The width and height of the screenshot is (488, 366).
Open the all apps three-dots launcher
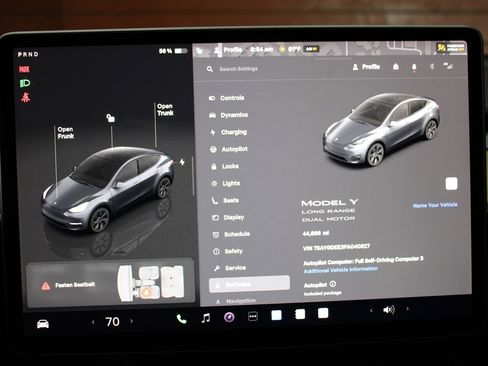click(x=253, y=316)
